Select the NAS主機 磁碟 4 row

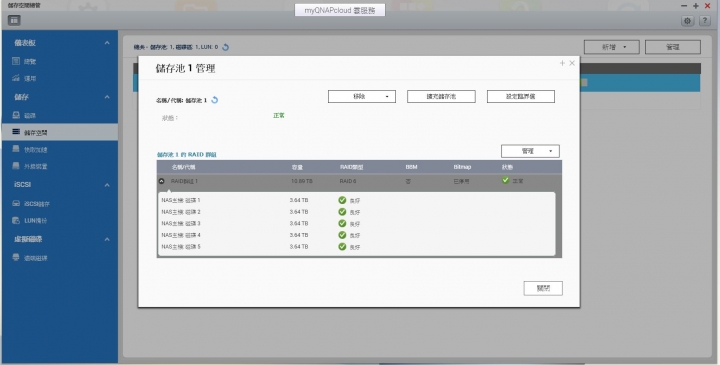[357, 235]
